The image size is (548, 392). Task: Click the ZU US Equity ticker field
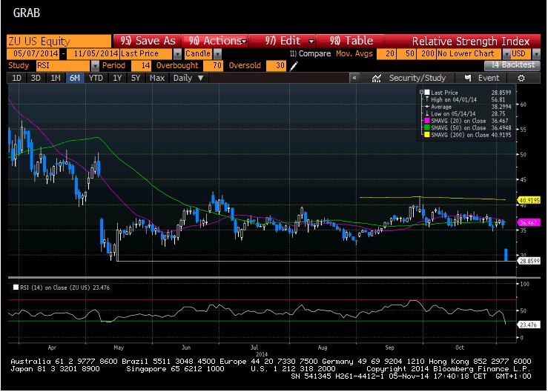(x=59, y=41)
